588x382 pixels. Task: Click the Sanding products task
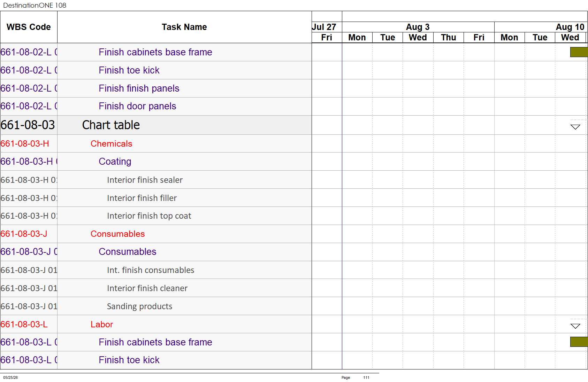(139, 306)
